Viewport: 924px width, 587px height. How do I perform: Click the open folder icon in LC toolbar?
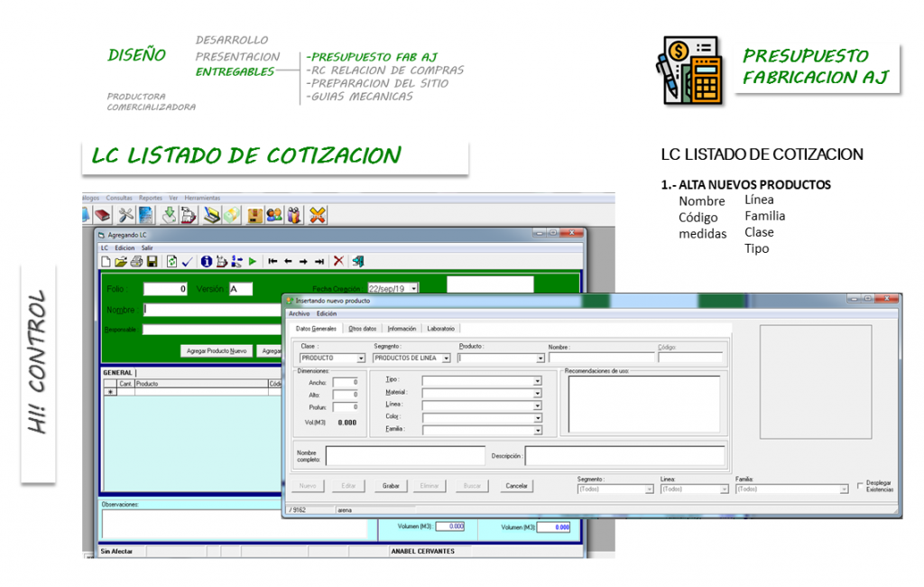[121, 261]
